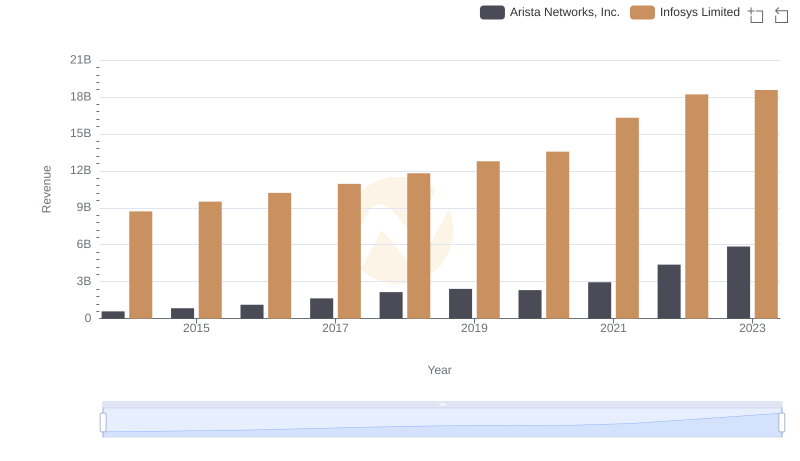Click the 3B y-axis label
The height and width of the screenshot is (461, 800).
click(84, 281)
